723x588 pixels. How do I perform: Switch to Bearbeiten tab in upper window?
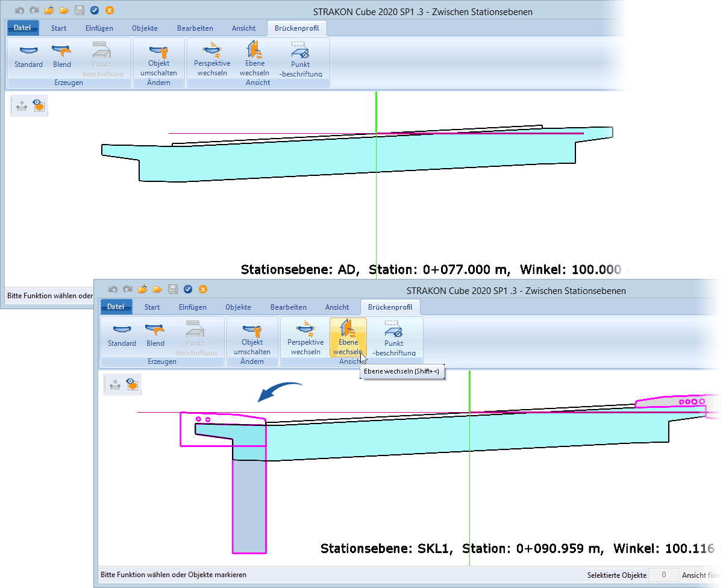195,28
